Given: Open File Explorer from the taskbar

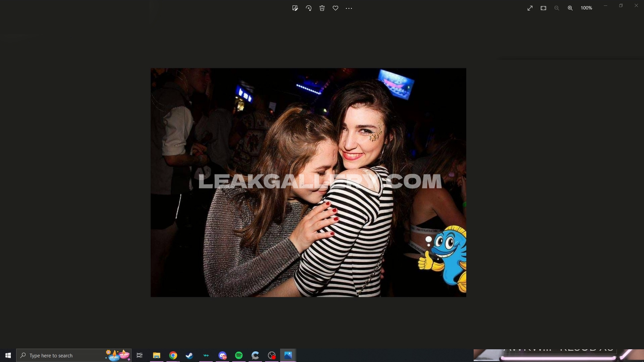Looking at the screenshot, I should tap(157, 355).
